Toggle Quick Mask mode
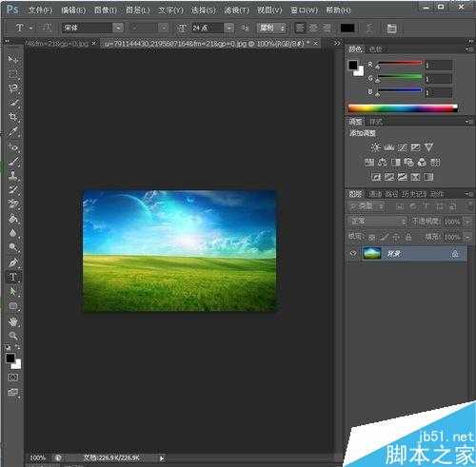This screenshot has width=476, height=467. pyautogui.click(x=13, y=378)
